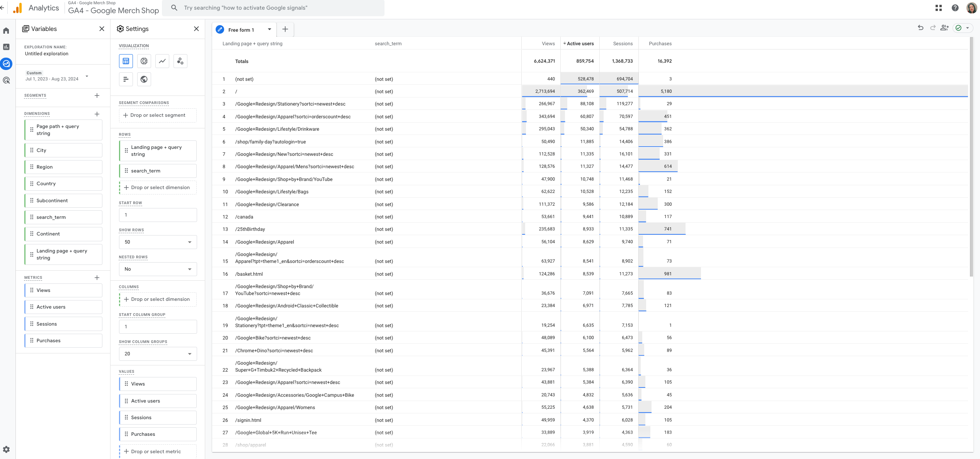Open the Free form 1 tab menu

point(269,29)
